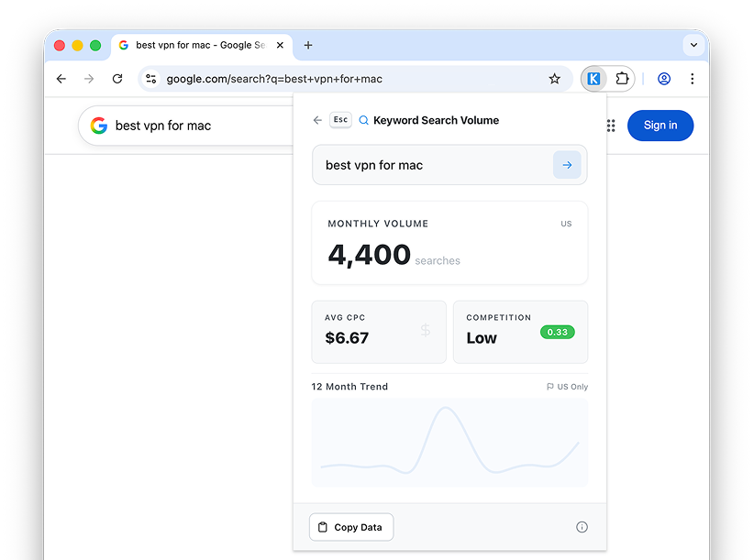Open the info icon in popup footer
Image resolution: width=754 pixels, height=560 pixels.
(x=582, y=527)
